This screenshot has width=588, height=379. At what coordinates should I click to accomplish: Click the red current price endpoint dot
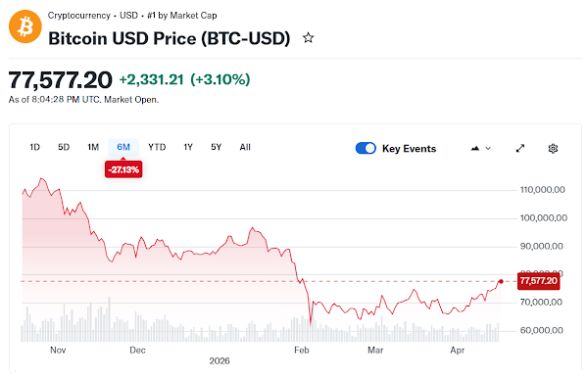point(501,281)
